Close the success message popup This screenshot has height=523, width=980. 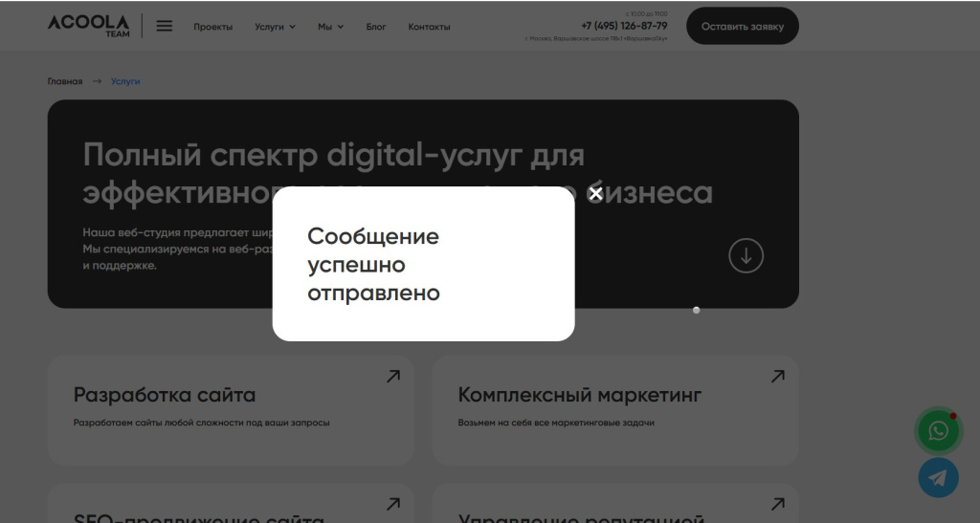[x=595, y=193]
